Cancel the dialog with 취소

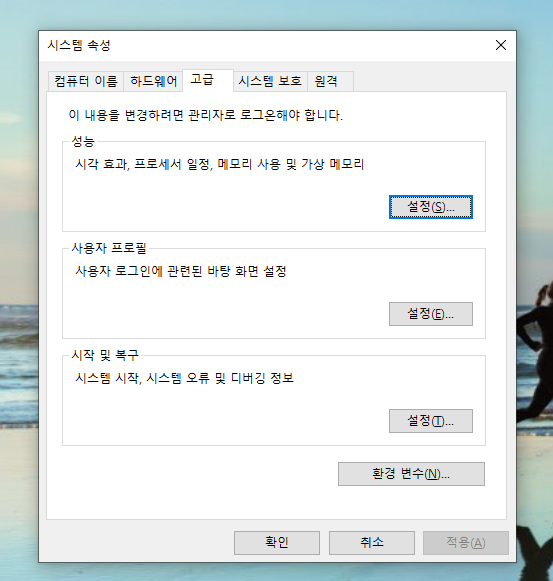pos(372,543)
